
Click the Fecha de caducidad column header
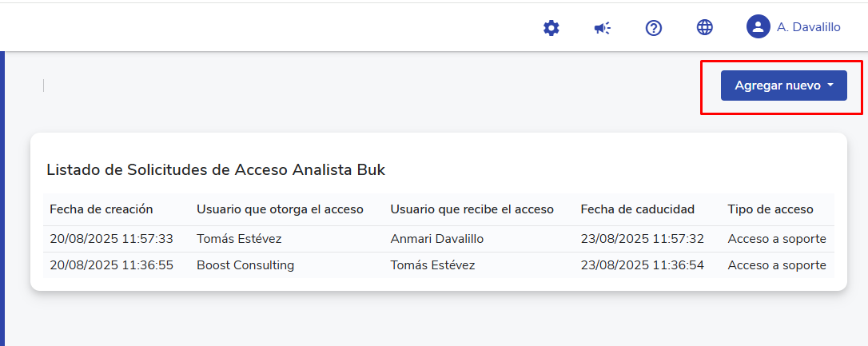pos(637,209)
